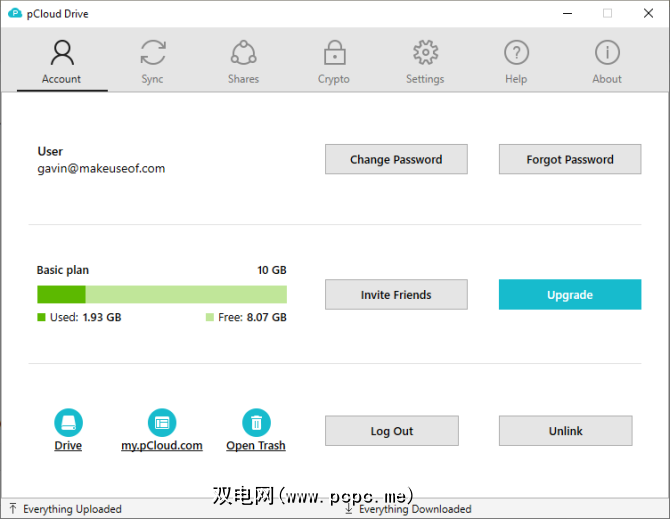
Task: Click the Open Trash bin icon
Action: [x=256, y=423]
